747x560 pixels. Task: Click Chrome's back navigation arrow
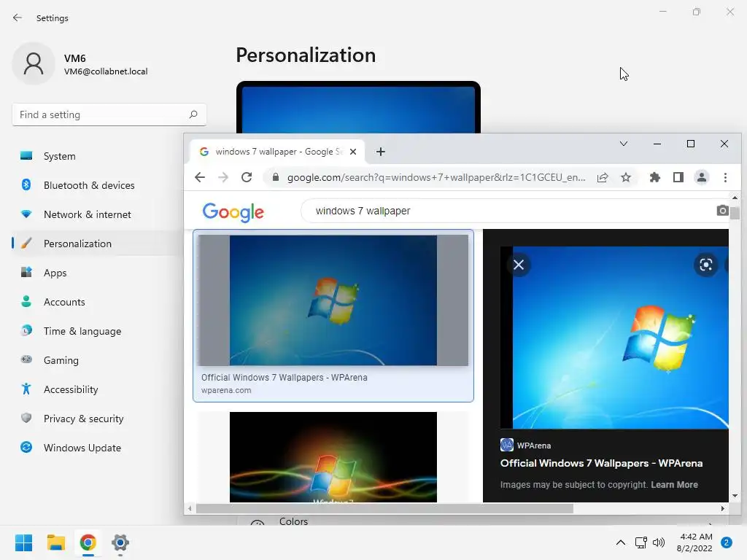200,178
